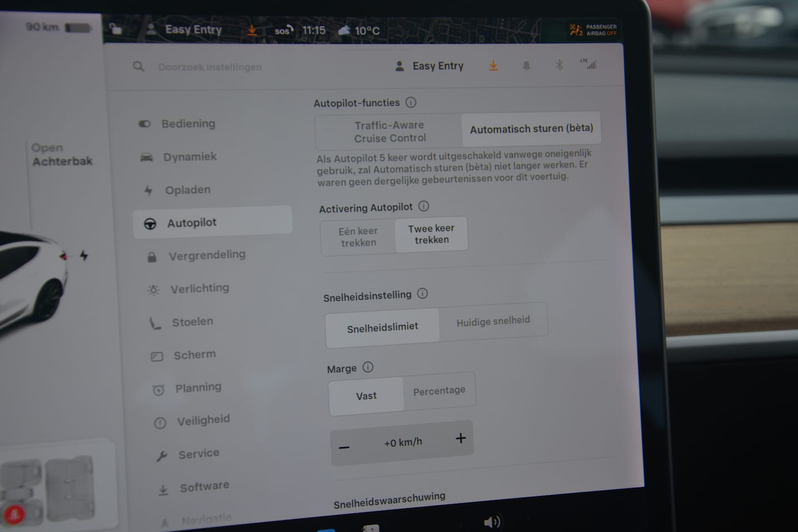This screenshot has width=798, height=532.
Task: Select Traffic-Aware Cruise Control option
Action: point(390,132)
